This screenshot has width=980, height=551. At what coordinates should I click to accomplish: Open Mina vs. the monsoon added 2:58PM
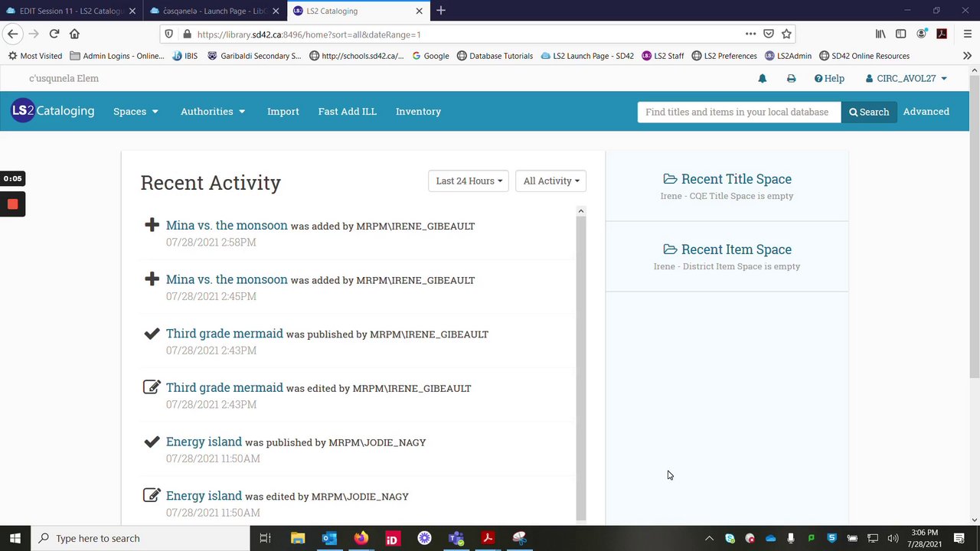227,226
